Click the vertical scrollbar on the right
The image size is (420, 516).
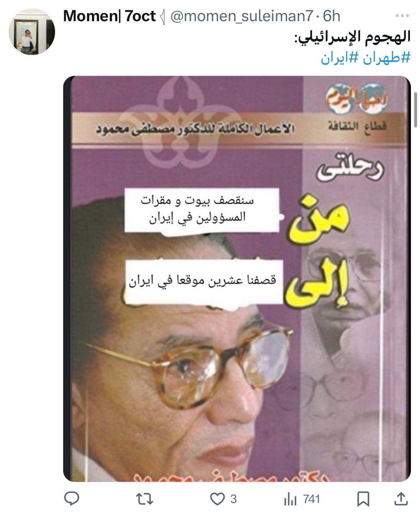click(415, 110)
